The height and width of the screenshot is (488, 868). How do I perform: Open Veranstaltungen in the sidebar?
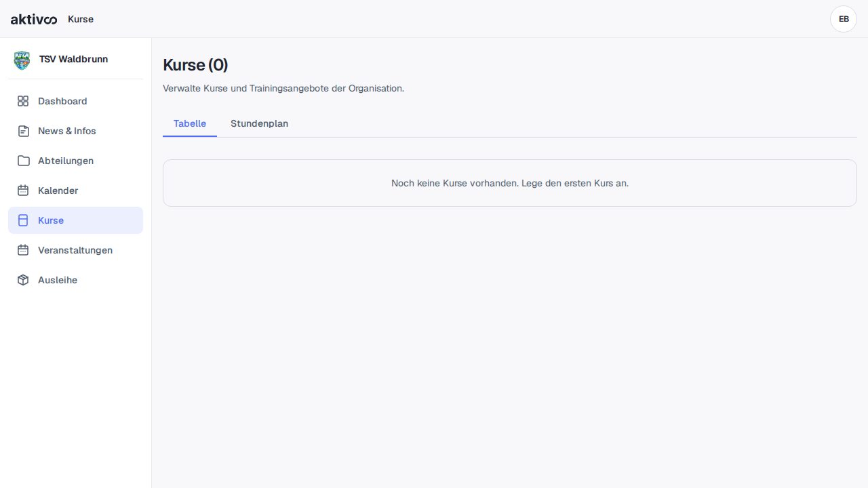[75, 250]
